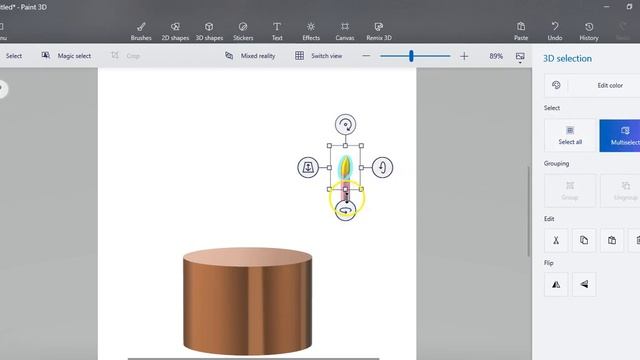Open the History panel

tap(589, 31)
